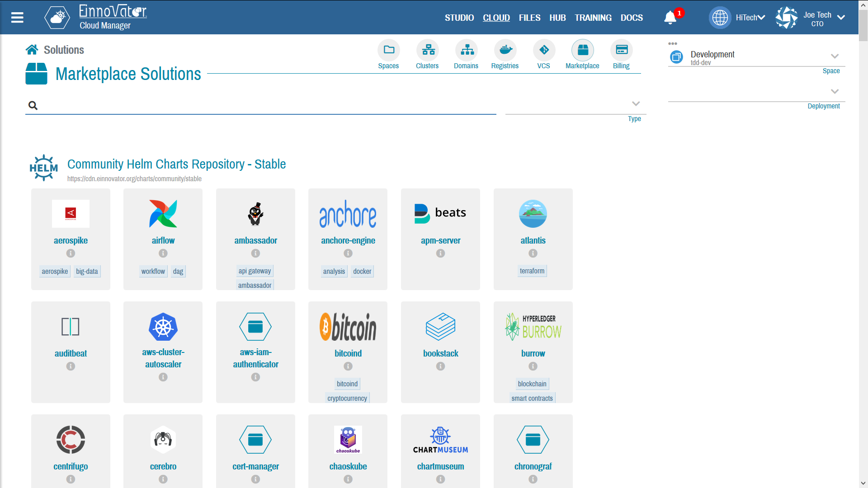Open the cert-manager chart link

(x=256, y=466)
